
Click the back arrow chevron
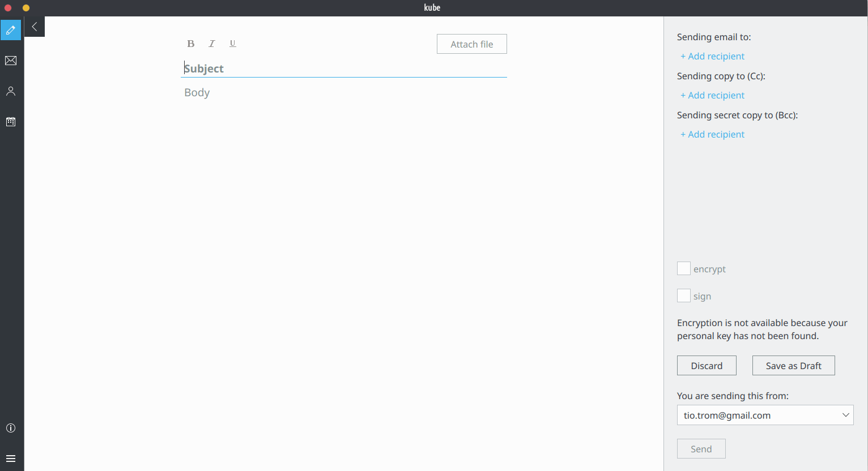[35, 27]
